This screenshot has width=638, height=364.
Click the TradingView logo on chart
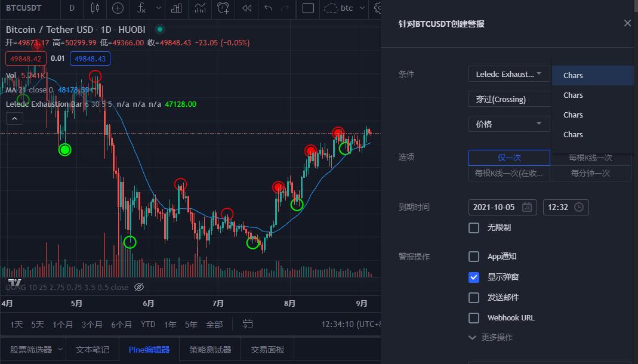14,283
